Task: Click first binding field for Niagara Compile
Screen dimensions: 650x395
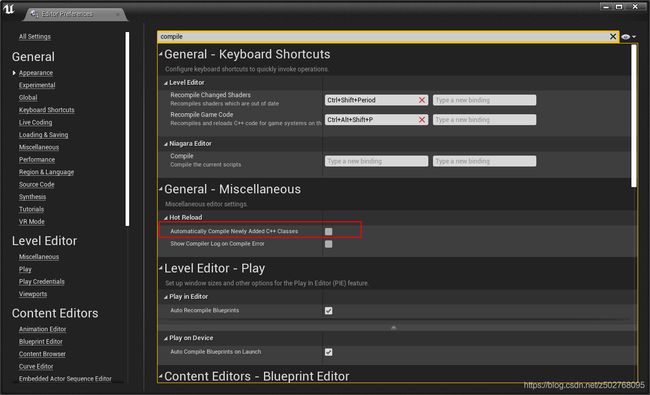Action: (376, 161)
